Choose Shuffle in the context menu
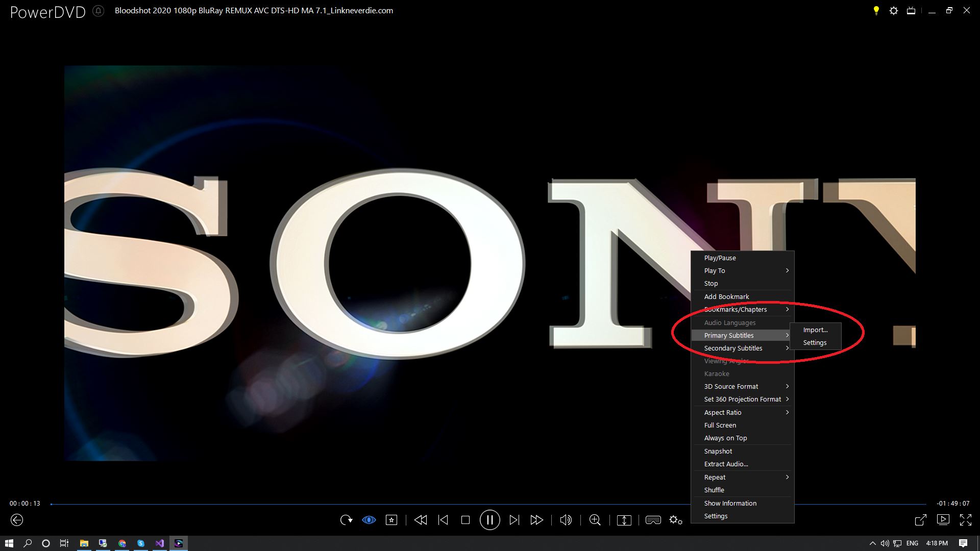980x551 pixels. click(714, 490)
